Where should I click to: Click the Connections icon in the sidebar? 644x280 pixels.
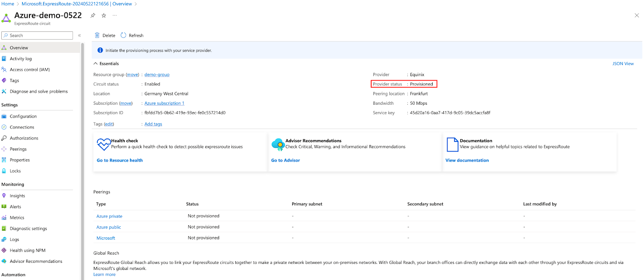(x=4, y=127)
